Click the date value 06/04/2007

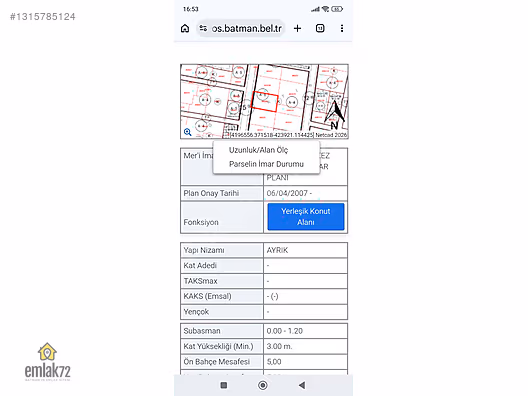pyautogui.click(x=287, y=193)
